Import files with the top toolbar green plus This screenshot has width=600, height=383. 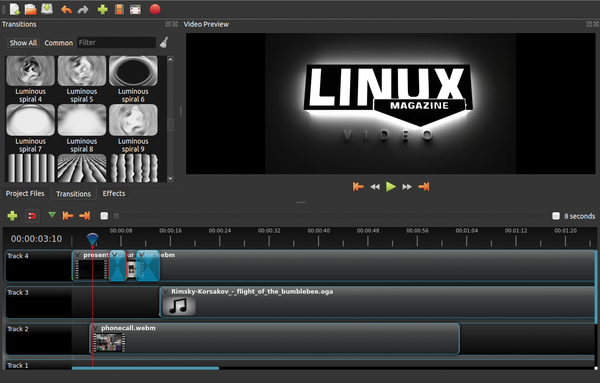103,10
